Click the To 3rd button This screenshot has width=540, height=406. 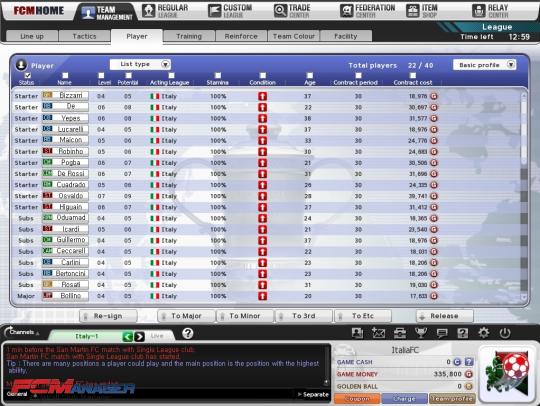pos(304,316)
